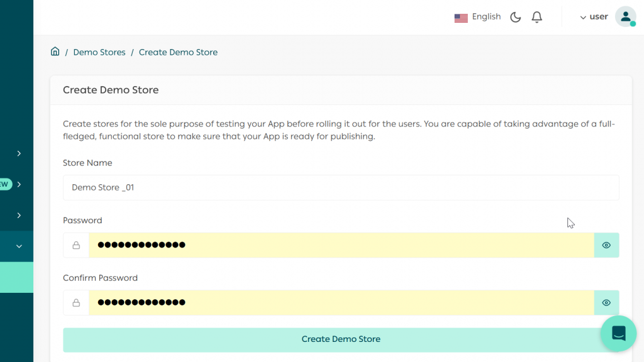Show the Password field characters
This screenshot has width=644, height=362.
coord(606,245)
